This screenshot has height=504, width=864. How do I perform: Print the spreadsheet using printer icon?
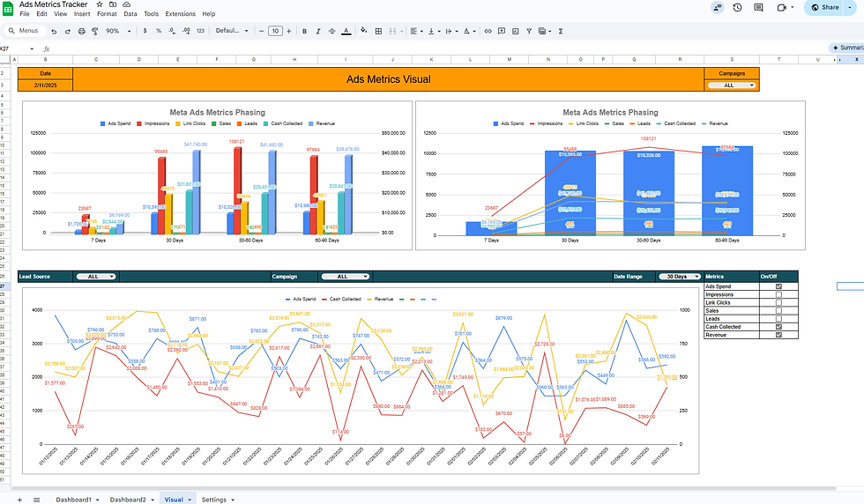(81, 32)
